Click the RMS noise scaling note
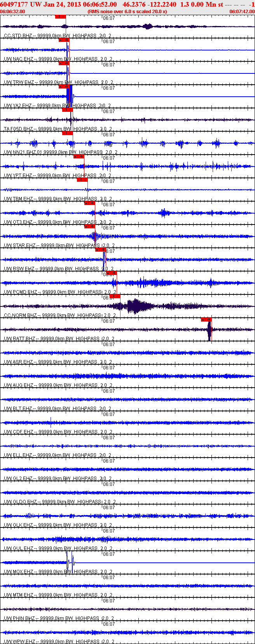255x644 pixels. pyautogui.click(x=127, y=11)
